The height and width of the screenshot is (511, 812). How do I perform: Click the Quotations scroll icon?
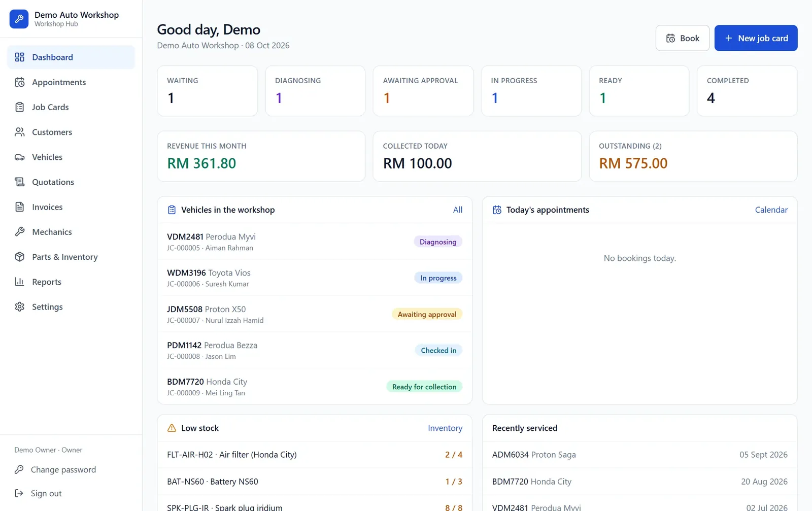20,182
